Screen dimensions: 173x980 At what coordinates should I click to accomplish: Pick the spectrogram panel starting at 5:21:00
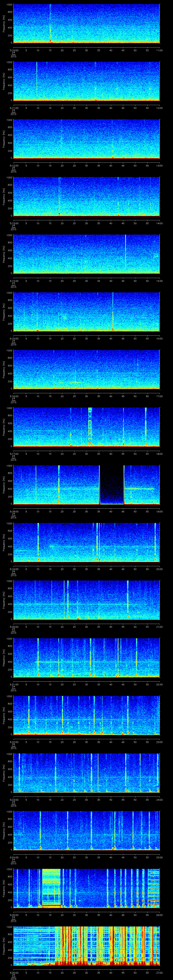(87, 657)
